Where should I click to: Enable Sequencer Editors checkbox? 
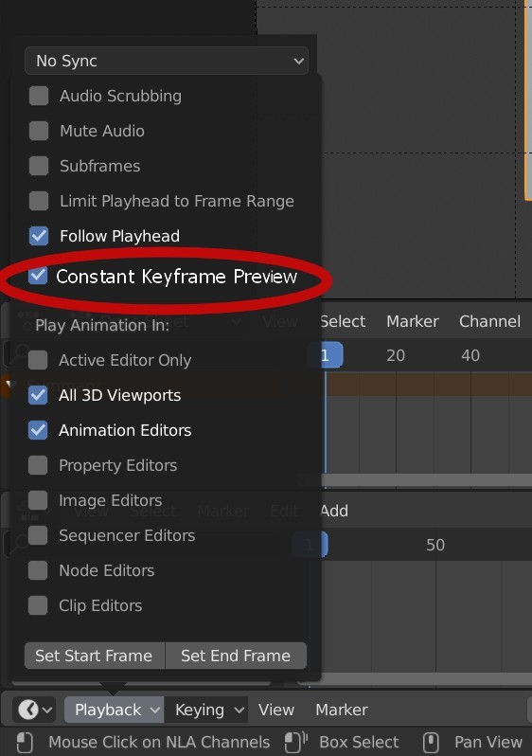pos(38,535)
